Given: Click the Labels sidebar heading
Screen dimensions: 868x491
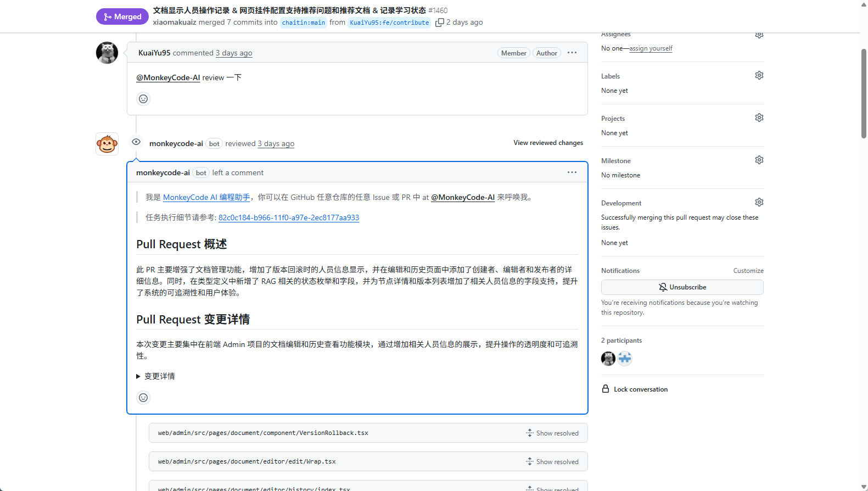Looking at the screenshot, I should pyautogui.click(x=611, y=76).
